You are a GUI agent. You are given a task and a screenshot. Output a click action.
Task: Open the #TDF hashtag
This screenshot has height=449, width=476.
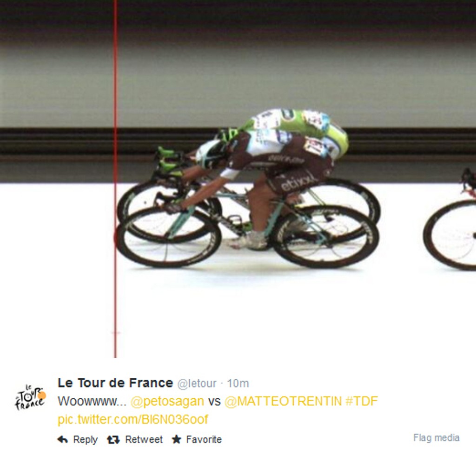tap(362, 401)
